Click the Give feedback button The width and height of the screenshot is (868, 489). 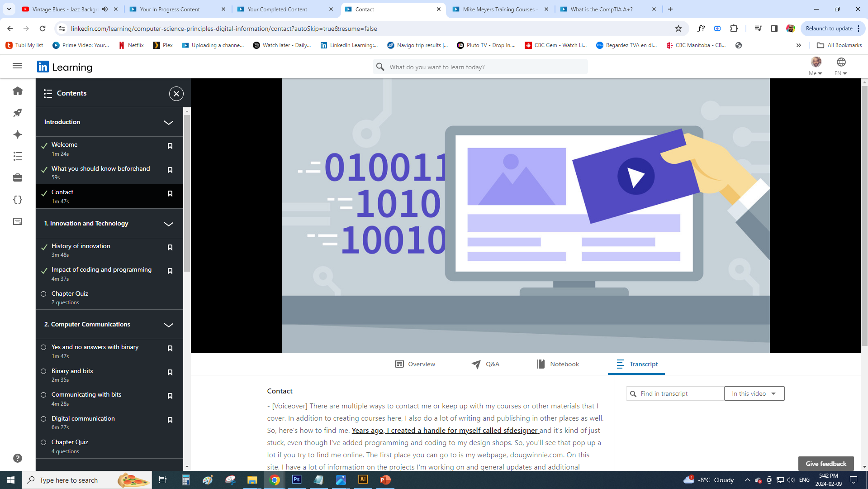(x=825, y=464)
